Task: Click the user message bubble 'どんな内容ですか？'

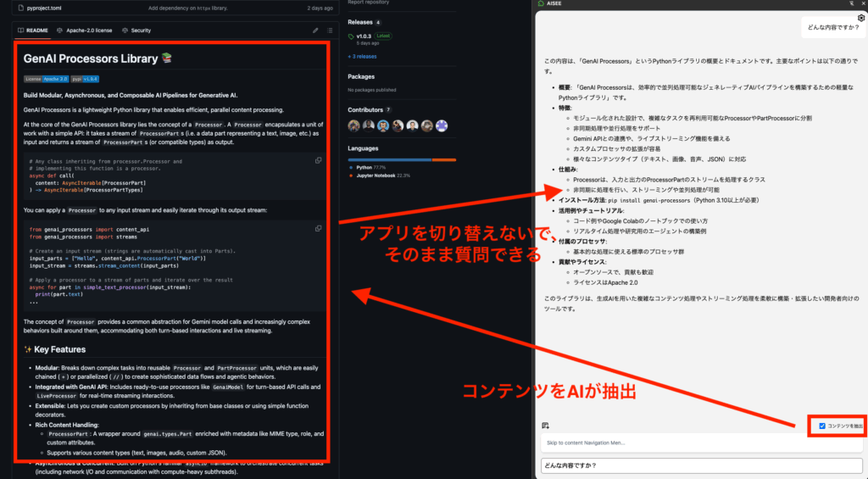Action: (832, 27)
